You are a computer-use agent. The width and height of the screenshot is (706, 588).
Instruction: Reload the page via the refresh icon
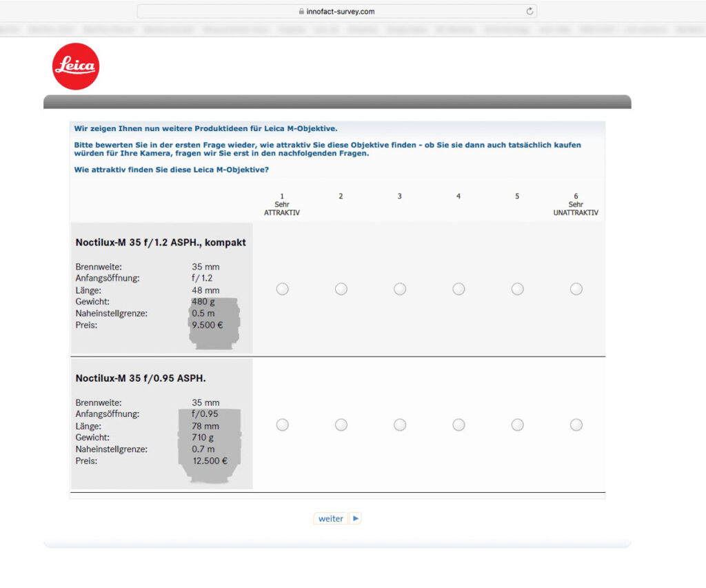pyautogui.click(x=529, y=11)
